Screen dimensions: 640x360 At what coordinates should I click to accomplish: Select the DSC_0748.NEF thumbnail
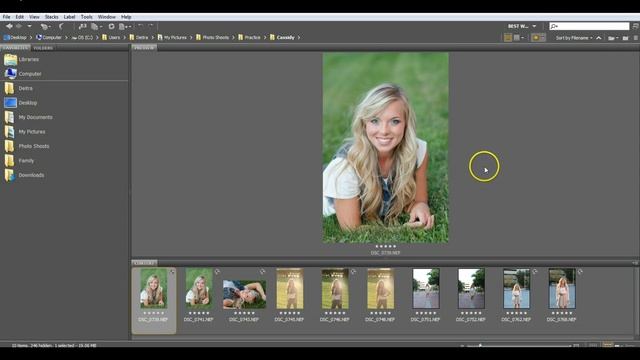[x=380, y=288]
